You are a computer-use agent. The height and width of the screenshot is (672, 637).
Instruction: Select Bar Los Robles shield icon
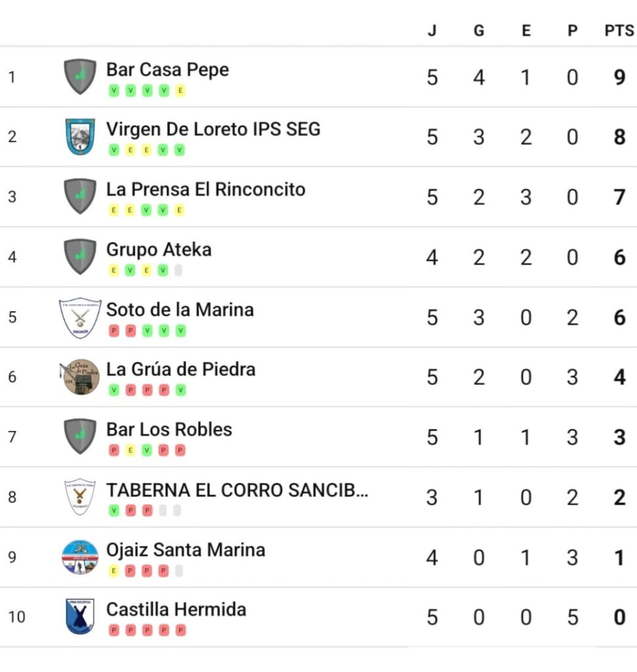click(79, 436)
